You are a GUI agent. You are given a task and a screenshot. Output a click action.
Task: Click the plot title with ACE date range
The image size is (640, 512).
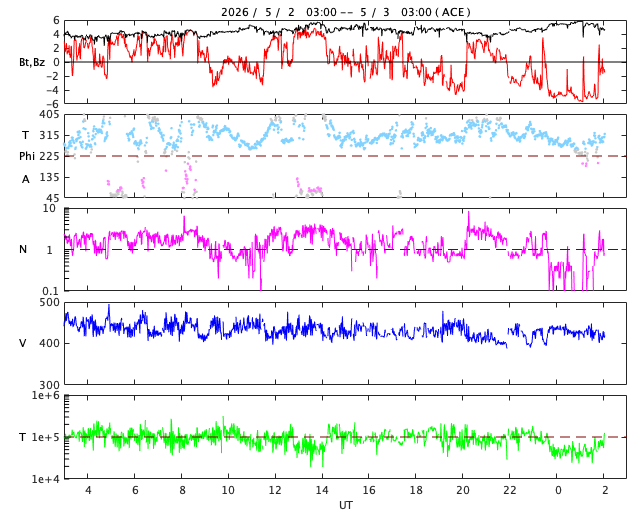tap(346, 12)
